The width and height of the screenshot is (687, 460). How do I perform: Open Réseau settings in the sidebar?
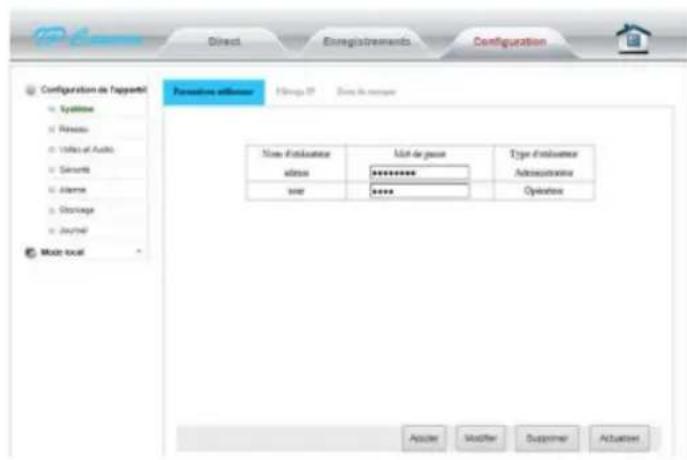point(74,129)
